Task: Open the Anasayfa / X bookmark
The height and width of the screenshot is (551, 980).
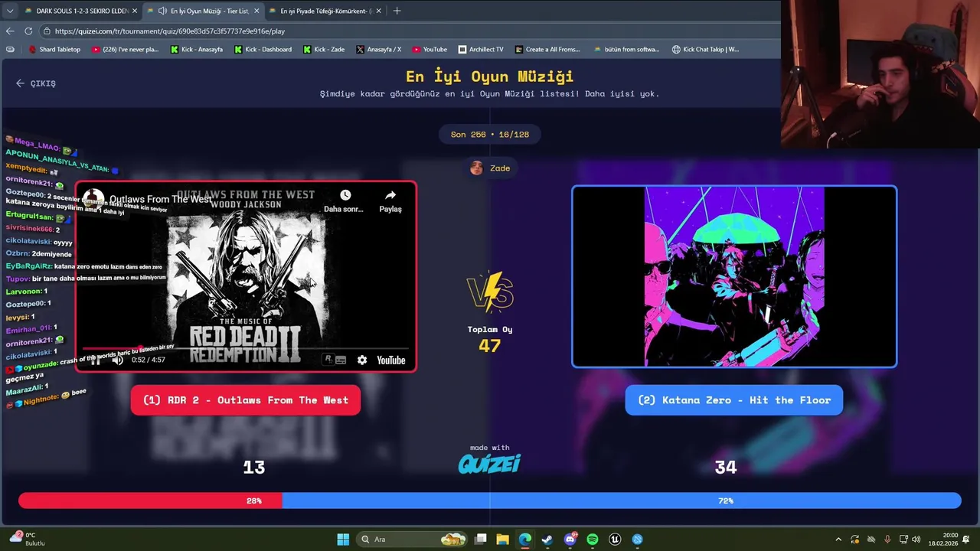Action: (x=378, y=50)
